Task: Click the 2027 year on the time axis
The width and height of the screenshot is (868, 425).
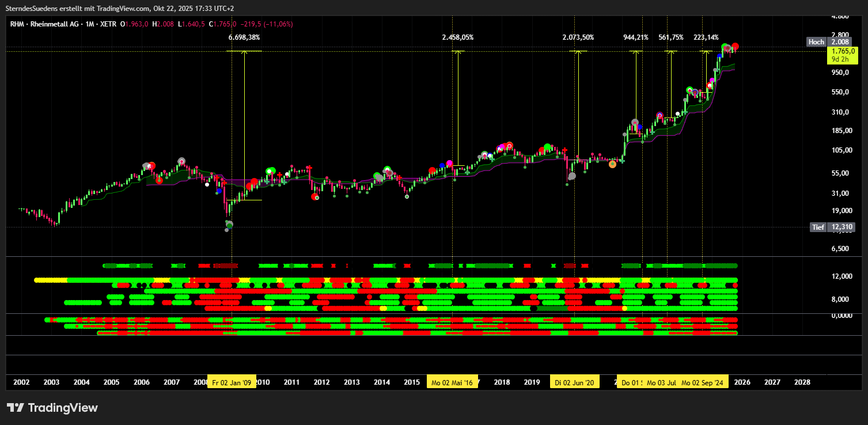Action: pos(772,382)
